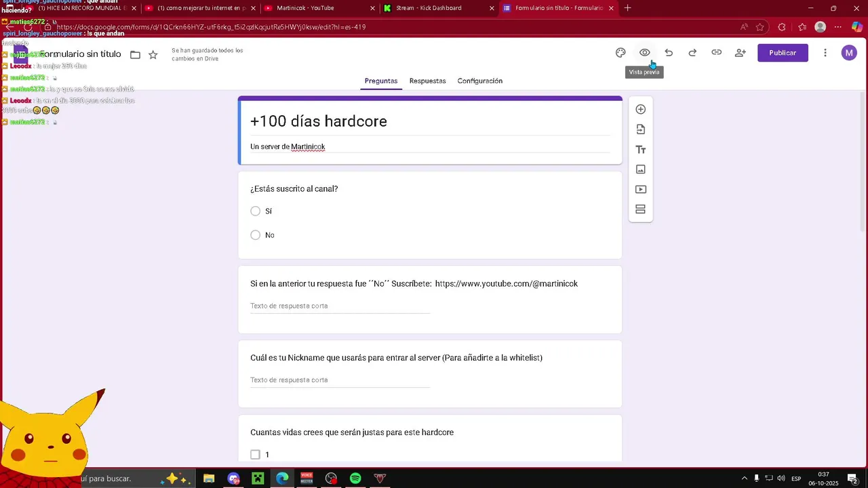The width and height of the screenshot is (868, 488).
Task: Copy the form link with the chain icon
Action: pyautogui.click(x=717, y=53)
